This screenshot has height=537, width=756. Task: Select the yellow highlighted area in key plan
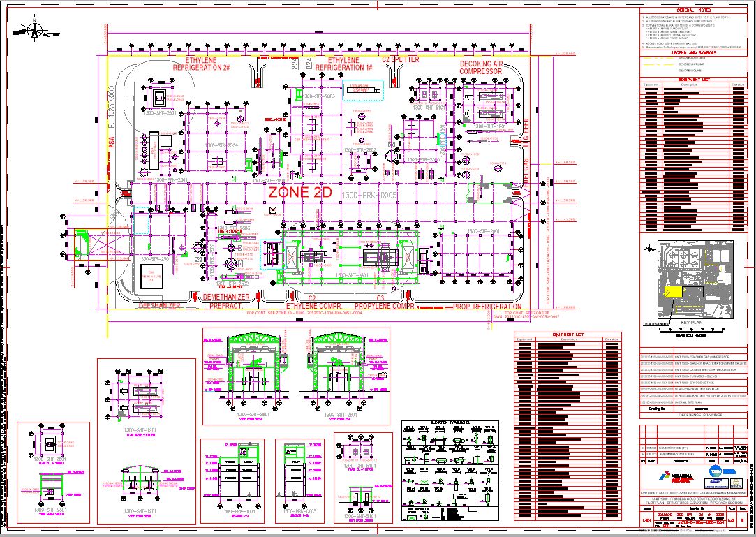pyautogui.click(x=673, y=293)
